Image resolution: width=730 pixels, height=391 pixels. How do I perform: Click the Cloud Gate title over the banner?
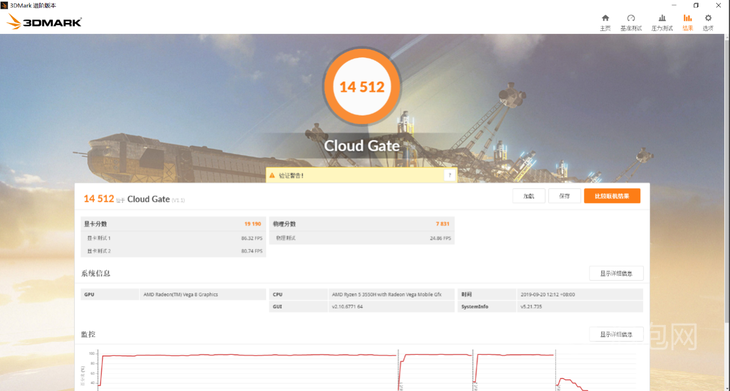point(362,146)
